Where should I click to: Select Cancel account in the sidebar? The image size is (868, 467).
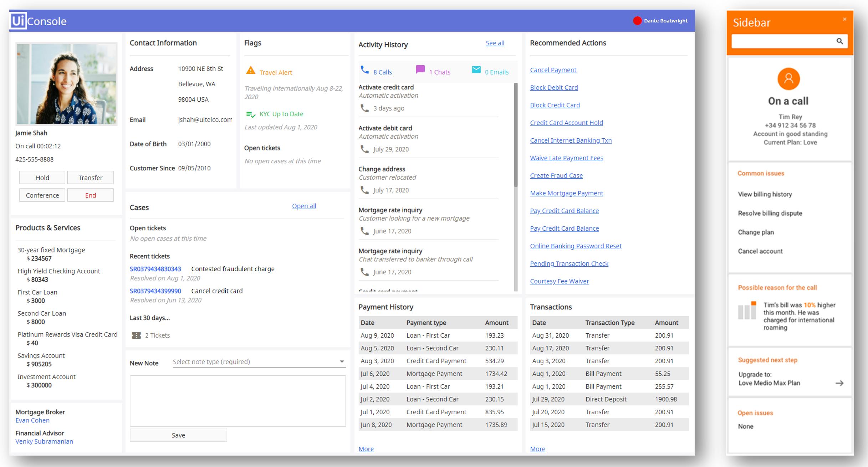tap(760, 251)
